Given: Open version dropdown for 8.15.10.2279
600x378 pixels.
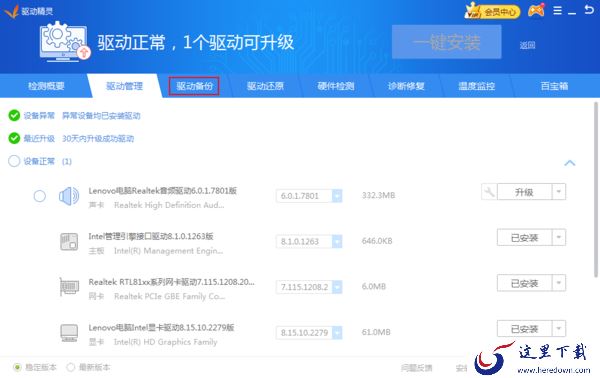Looking at the screenshot, I should pos(337,332).
